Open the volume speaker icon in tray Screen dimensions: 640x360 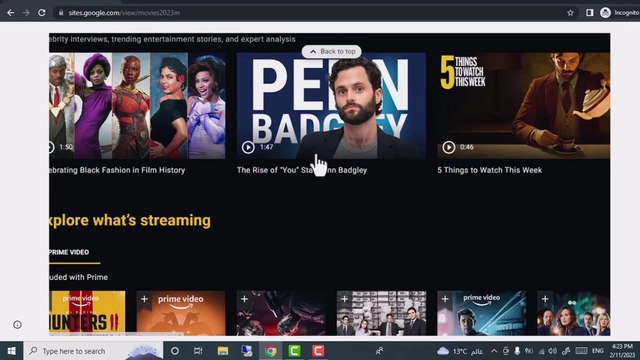coord(553,351)
